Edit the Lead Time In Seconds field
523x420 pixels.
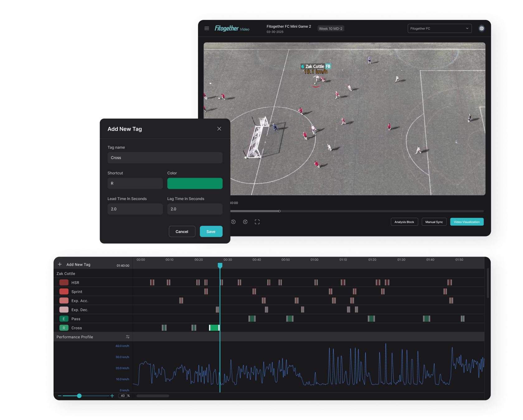pyautogui.click(x=135, y=209)
